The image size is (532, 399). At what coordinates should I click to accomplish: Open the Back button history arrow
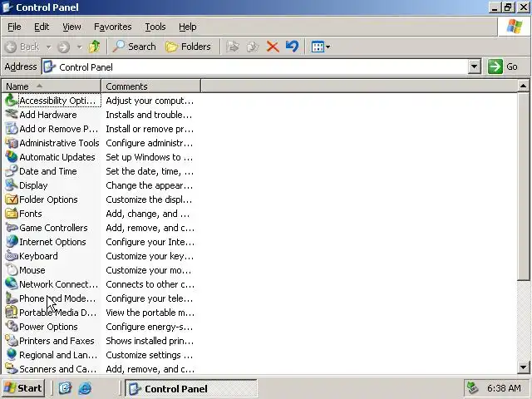(49, 47)
